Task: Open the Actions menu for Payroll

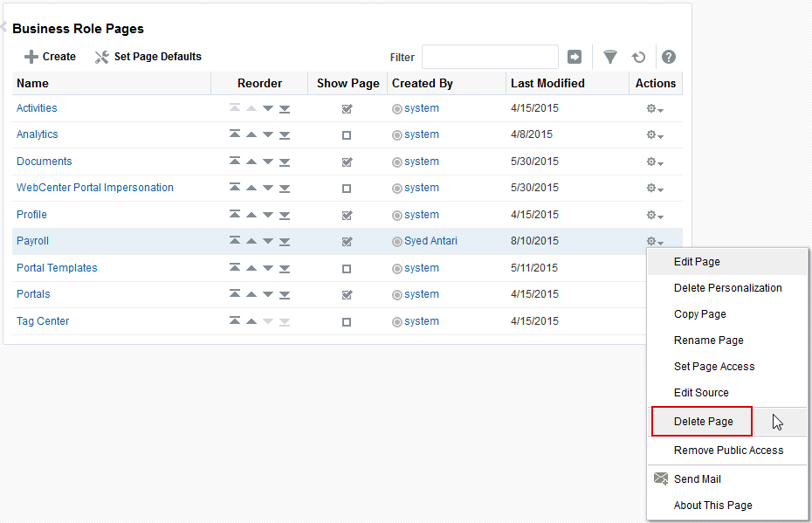Action: click(653, 241)
